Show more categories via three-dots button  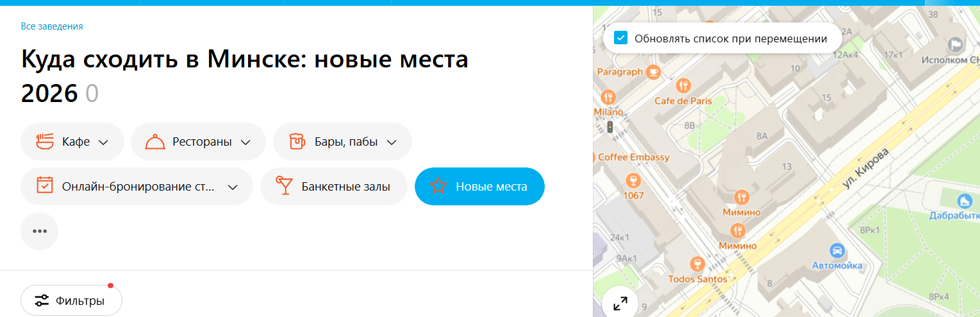pos(40,232)
